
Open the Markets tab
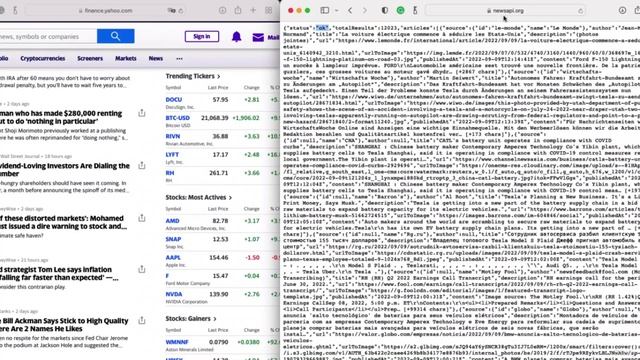[126, 58]
